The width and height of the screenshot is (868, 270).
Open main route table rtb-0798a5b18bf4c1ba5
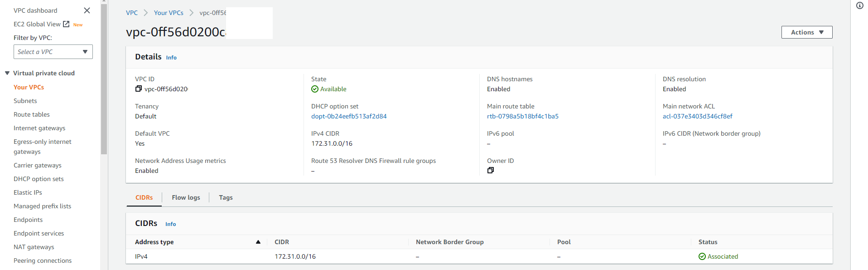523,116
